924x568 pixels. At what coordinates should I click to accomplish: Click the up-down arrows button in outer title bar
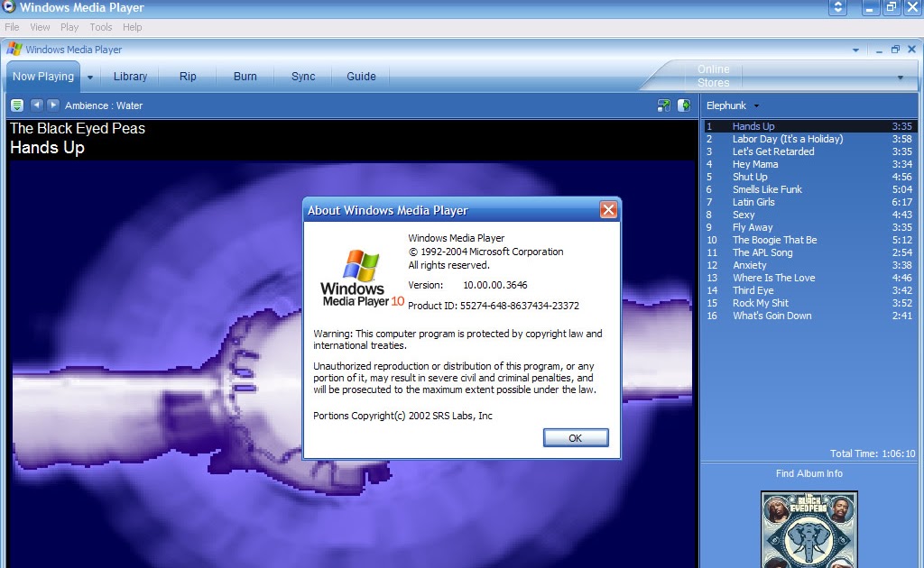tap(837, 7)
